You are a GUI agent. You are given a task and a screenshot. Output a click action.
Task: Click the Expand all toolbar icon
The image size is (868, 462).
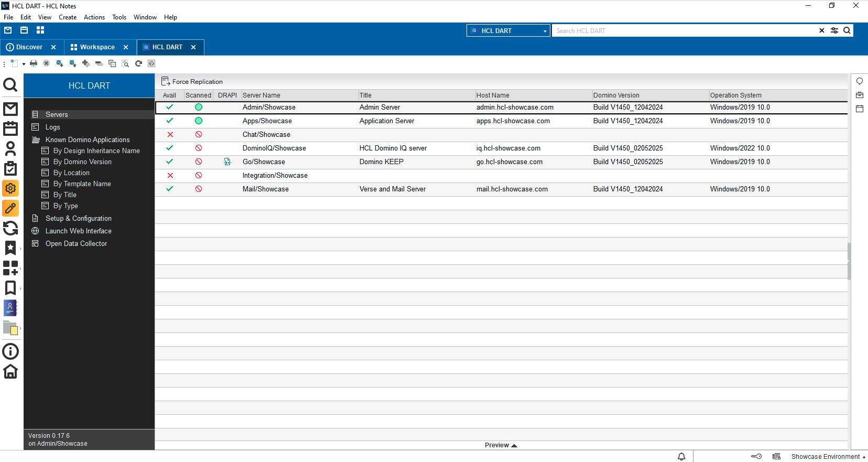(x=86, y=63)
